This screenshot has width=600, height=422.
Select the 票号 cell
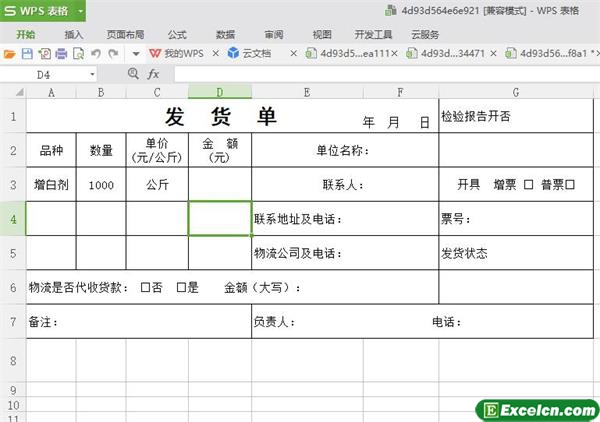click(516, 219)
